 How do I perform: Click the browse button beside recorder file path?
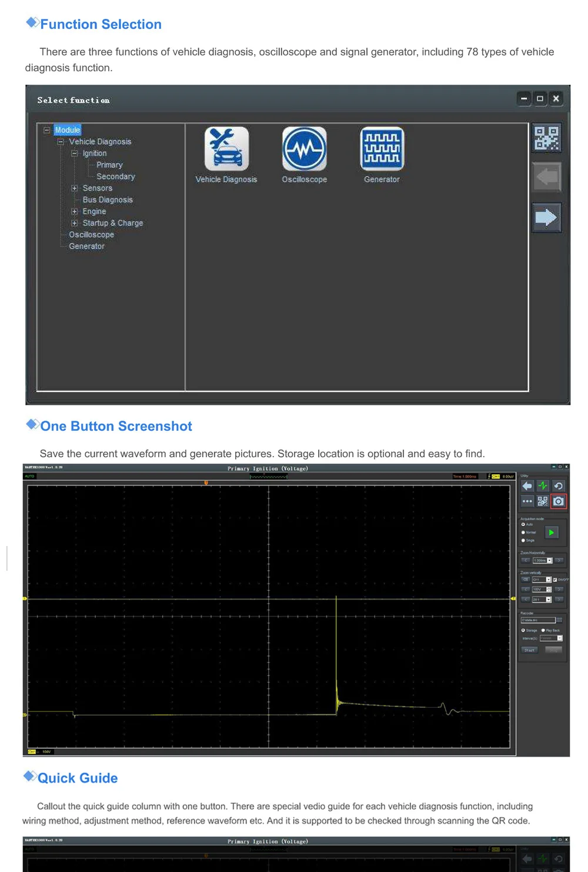click(559, 620)
